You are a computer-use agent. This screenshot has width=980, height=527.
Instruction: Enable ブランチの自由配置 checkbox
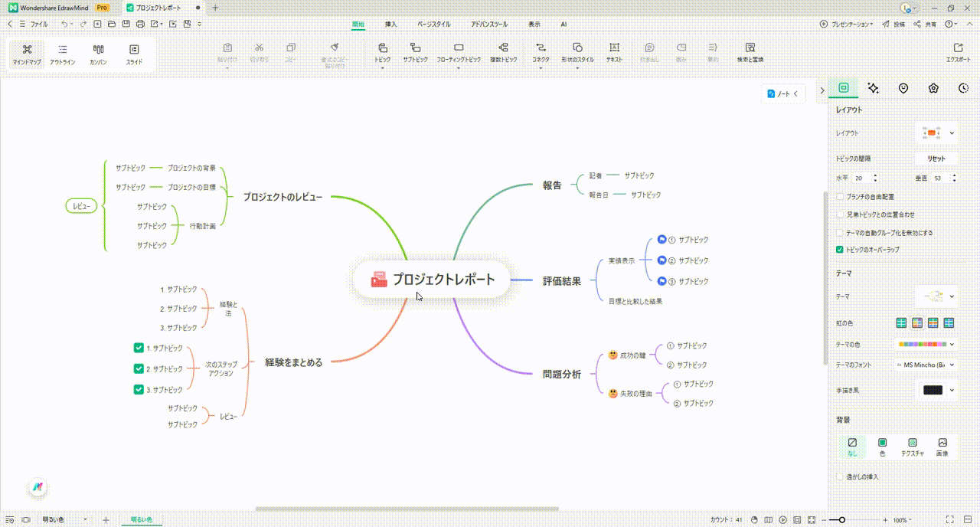pyautogui.click(x=839, y=197)
